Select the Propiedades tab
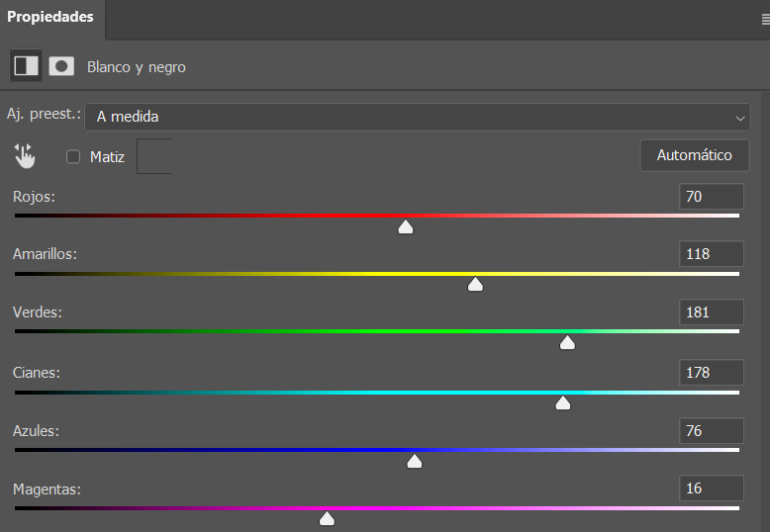Image resolution: width=770 pixels, height=532 pixels. (x=50, y=17)
